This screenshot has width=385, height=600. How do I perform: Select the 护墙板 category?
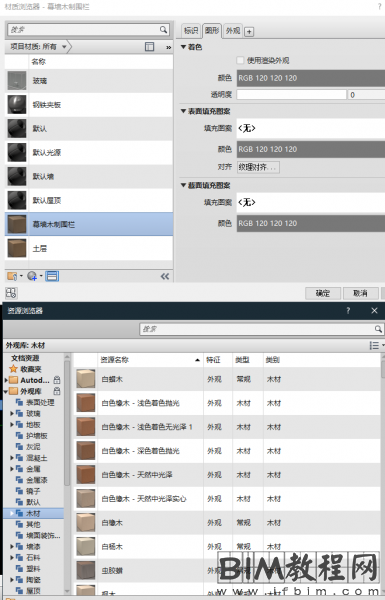pyautogui.click(x=36, y=435)
